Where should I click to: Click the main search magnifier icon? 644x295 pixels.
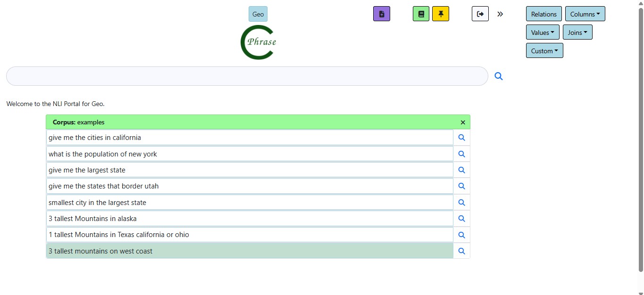point(499,76)
